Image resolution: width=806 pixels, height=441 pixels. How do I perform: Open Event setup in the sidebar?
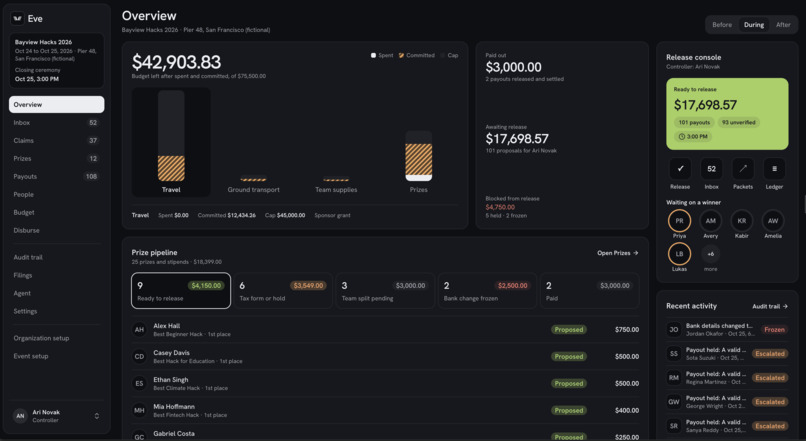[x=57, y=356]
